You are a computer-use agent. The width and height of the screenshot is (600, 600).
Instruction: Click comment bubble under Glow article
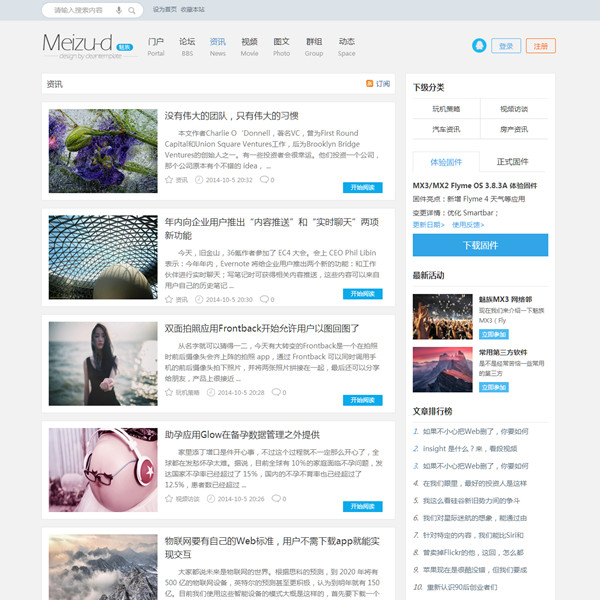click(x=276, y=498)
